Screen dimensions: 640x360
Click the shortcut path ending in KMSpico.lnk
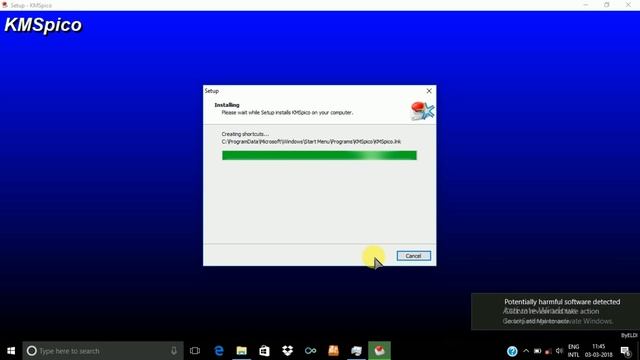(x=311, y=142)
